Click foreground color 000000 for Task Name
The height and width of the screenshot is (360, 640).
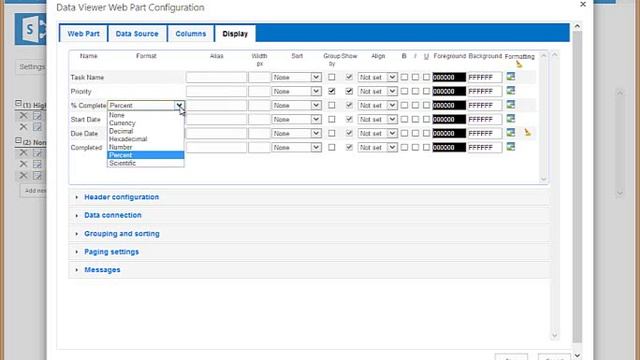click(x=449, y=77)
